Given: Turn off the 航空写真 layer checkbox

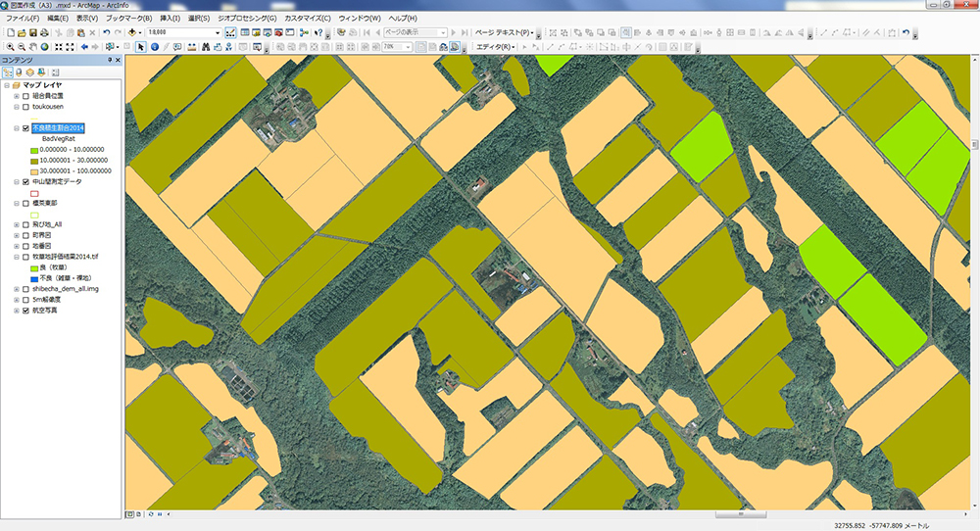Looking at the screenshot, I should tap(25, 311).
